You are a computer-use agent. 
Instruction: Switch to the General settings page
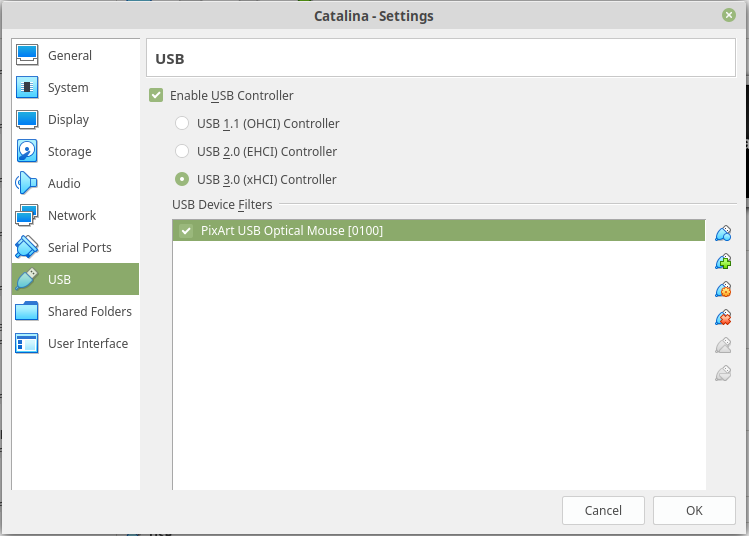click(x=69, y=56)
